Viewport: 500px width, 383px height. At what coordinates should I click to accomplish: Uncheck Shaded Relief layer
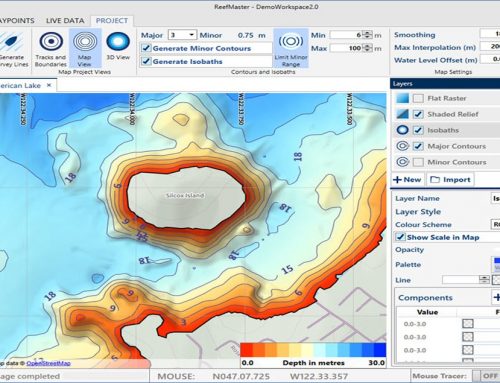coord(418,114)
